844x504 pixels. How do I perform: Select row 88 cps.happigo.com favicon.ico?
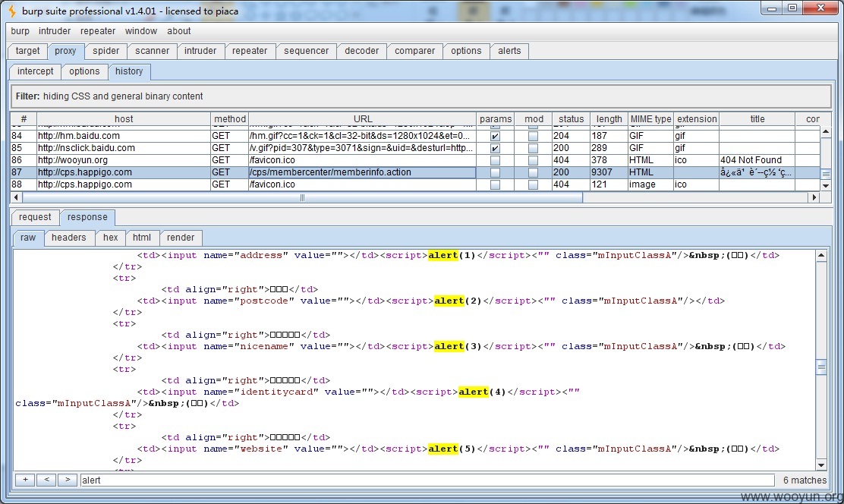pos(415,184)
